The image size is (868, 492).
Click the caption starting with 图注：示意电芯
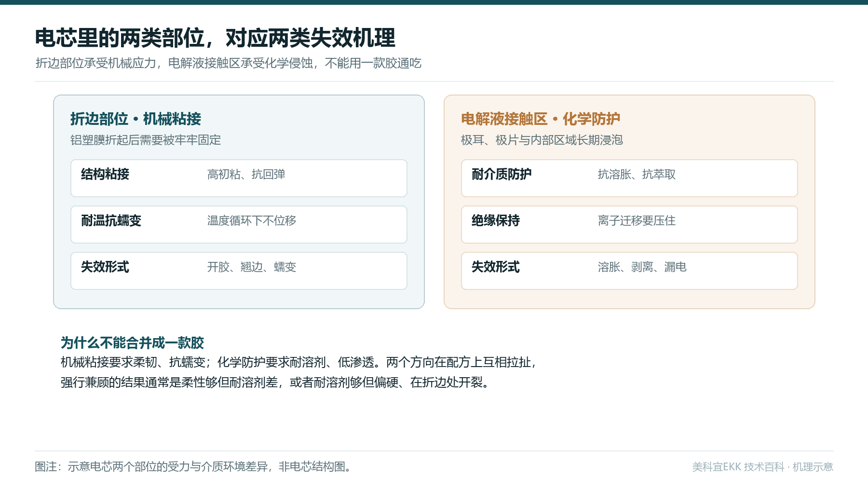tap(193, 466)
